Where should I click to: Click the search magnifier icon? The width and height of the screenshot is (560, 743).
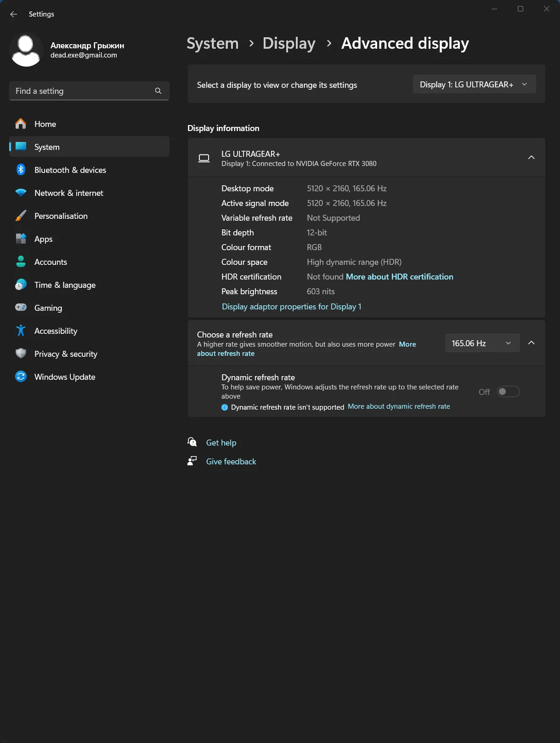pos(158,91)
